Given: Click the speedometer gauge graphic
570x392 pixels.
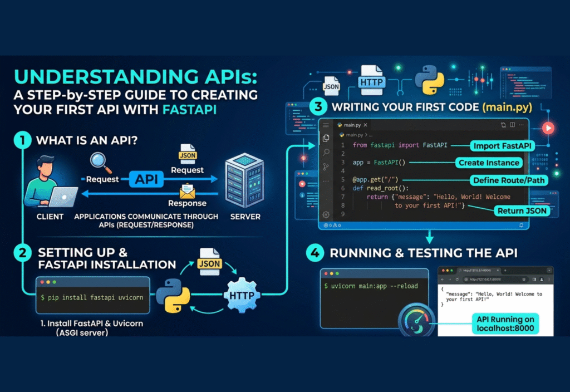Looking at the screenshot, I should [x=417, y=320].
